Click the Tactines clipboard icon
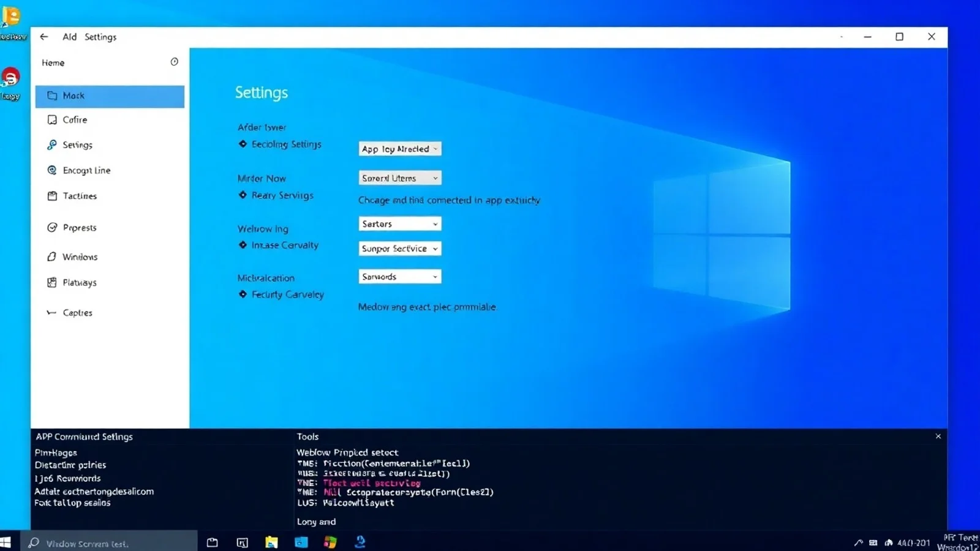The width and height of the screenshot is (980, 551). (x=52, y=196)
